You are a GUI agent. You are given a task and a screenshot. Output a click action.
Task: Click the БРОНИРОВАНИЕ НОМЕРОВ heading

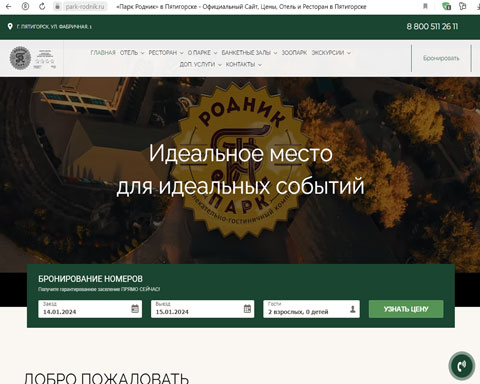pos(90,279)
